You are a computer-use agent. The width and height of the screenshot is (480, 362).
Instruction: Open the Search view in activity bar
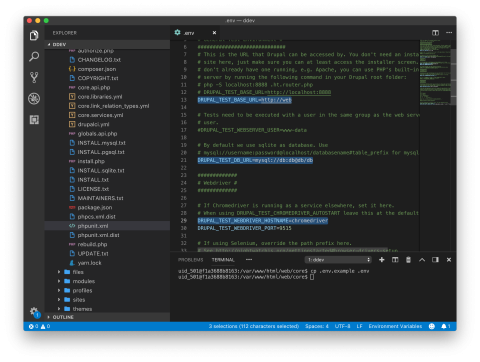click(34, 57)
